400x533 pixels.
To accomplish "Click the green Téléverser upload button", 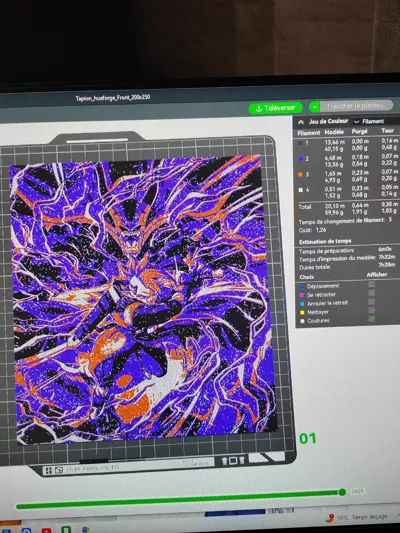I will [x=276, y=108].
